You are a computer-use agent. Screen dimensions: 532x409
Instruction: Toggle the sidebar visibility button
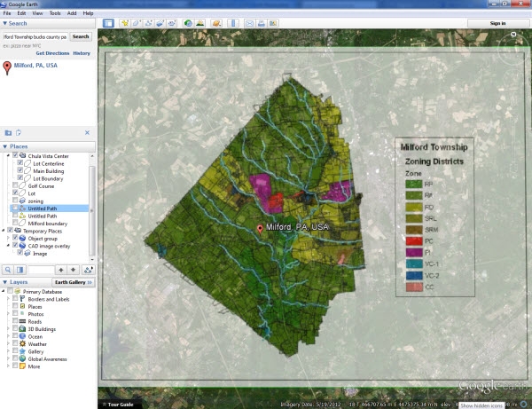(x=108, y=23)
